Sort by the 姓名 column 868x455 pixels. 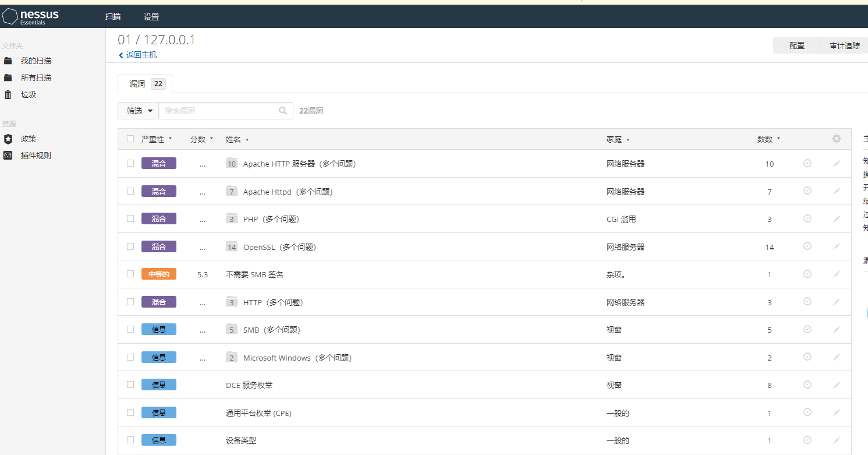(x=237, y=139)
